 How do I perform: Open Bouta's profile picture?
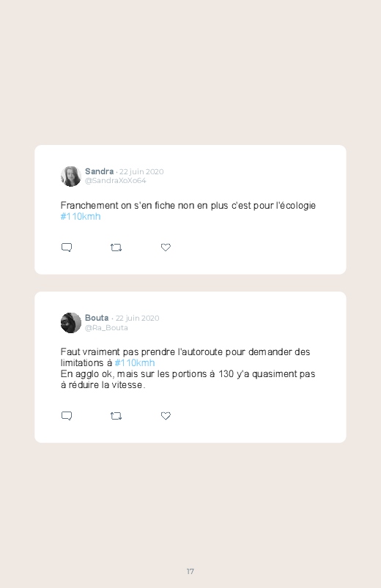click(x=71, y=323)
